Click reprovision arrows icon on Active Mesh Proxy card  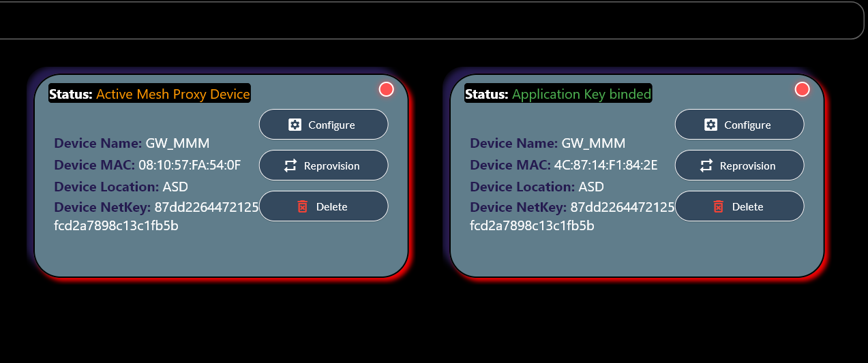(x=290, y=165)
